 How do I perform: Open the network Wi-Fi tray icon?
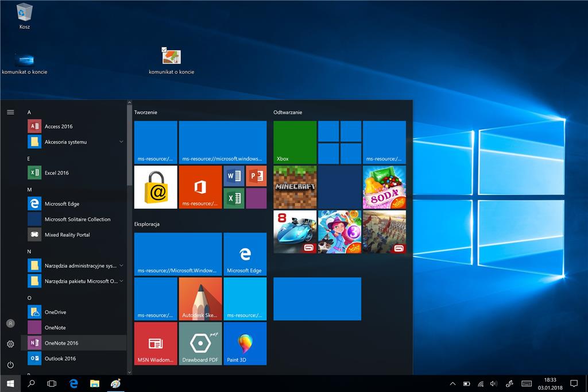tap(481, 384)
